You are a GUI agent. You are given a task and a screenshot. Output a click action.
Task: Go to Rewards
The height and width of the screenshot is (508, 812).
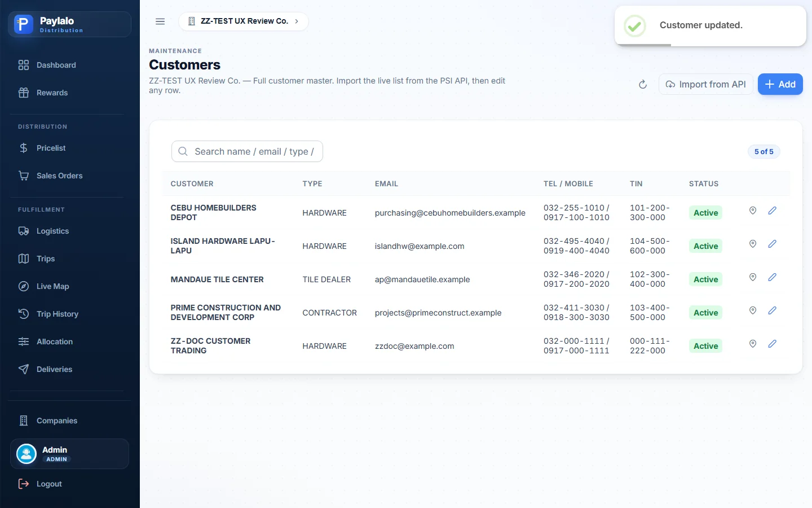[x=70, y=93]
